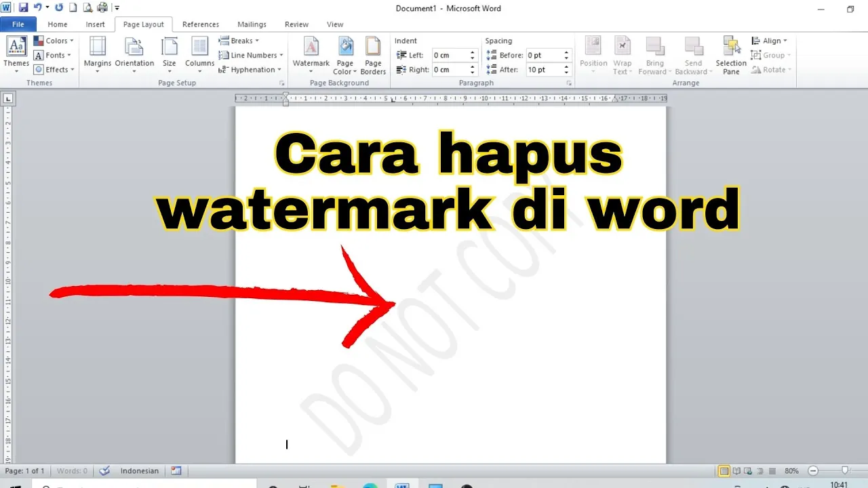Open the Undo history dropdown arrow

click(47, 7)
